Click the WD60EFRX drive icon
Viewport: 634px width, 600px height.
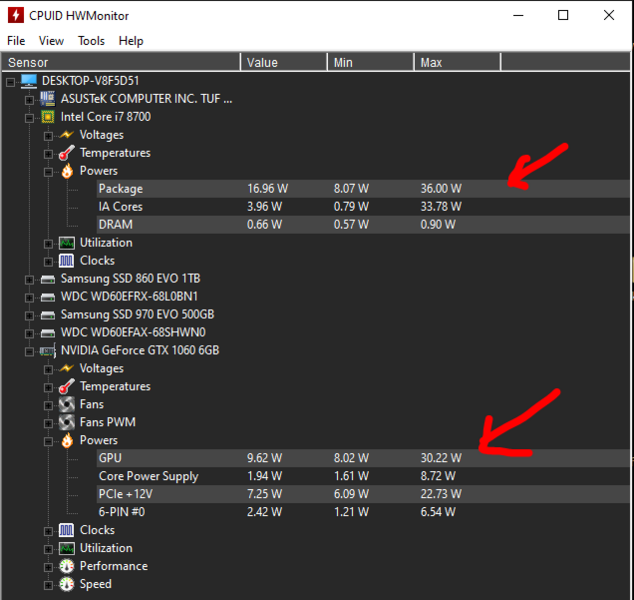pos(48,297)
